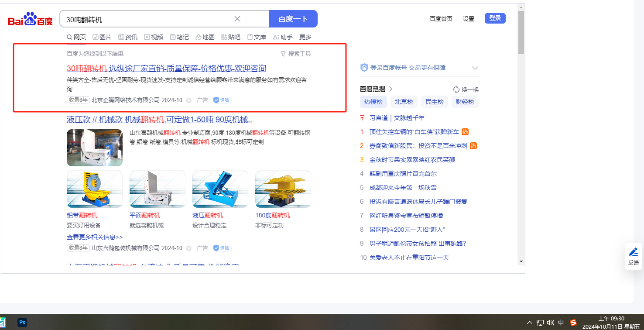
Task: Select the 北京榜 hot list tab
Action: [x=404, y=102]
